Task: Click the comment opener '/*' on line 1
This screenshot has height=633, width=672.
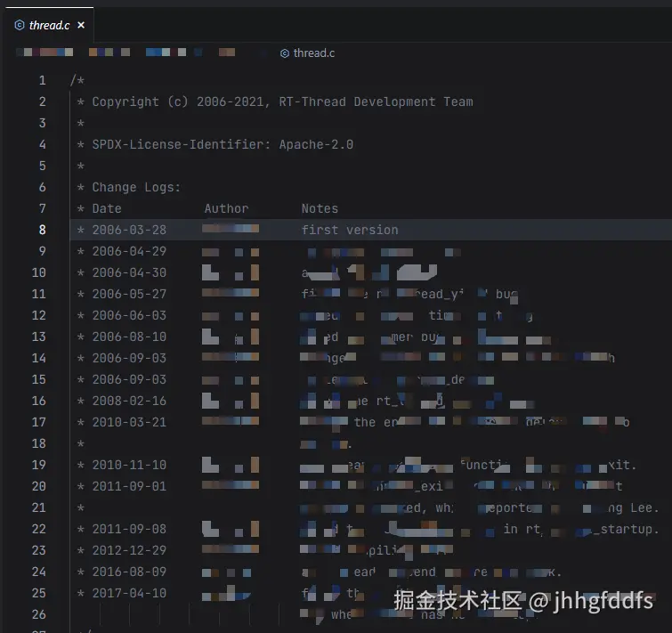Action: point(77,80)
